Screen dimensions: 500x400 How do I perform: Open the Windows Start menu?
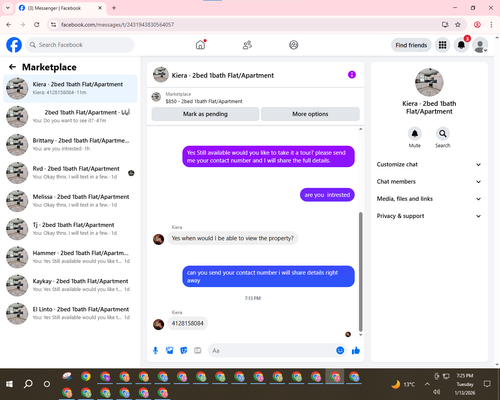point(9,384)
